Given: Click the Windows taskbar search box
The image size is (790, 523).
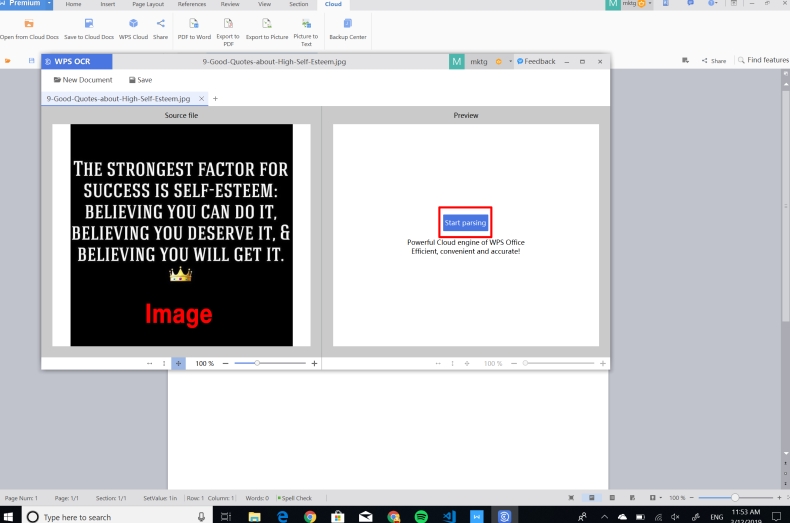Looking at the screenshot, I should [110, 516].
